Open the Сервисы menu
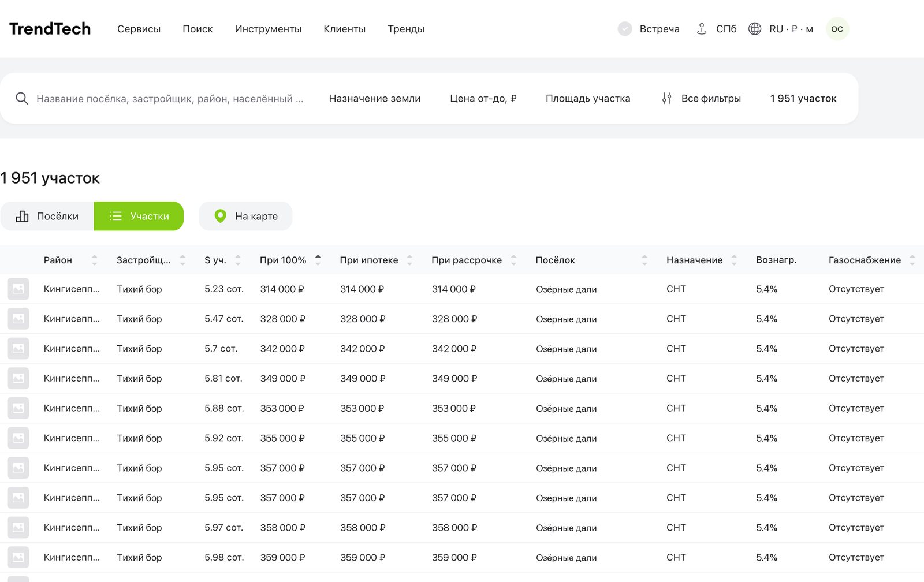 tap(139, 29)
